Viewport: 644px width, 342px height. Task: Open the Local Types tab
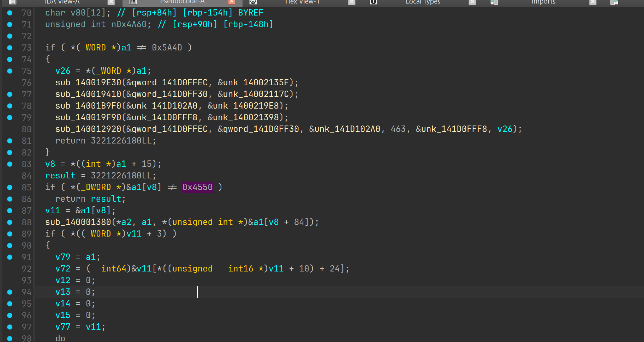(x=423, y=2)
